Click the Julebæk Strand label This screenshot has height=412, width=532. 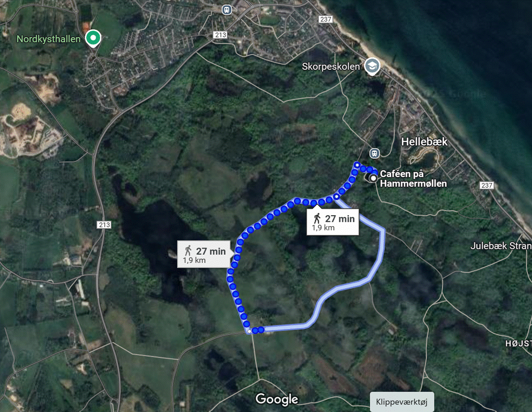(501, 246)
